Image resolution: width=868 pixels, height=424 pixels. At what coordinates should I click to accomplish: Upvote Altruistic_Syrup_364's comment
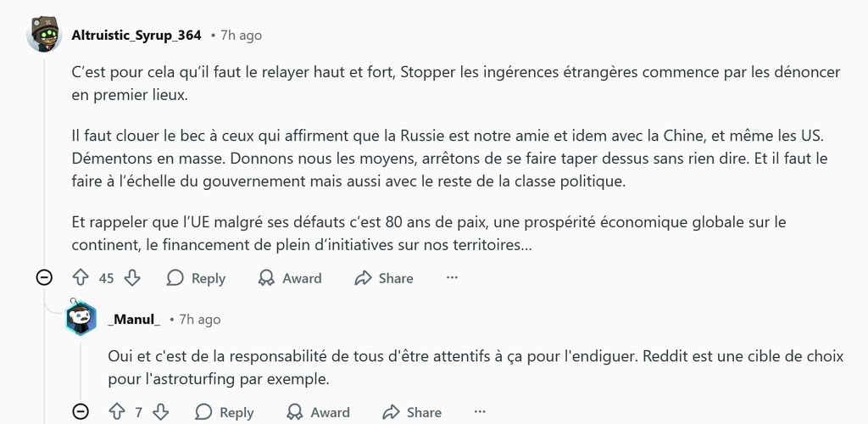coord(81,278)
